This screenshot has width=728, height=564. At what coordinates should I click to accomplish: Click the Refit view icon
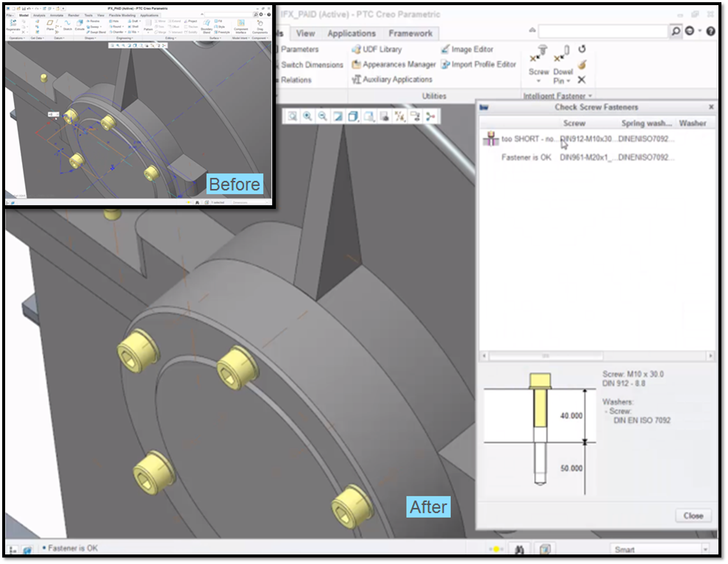292,116
